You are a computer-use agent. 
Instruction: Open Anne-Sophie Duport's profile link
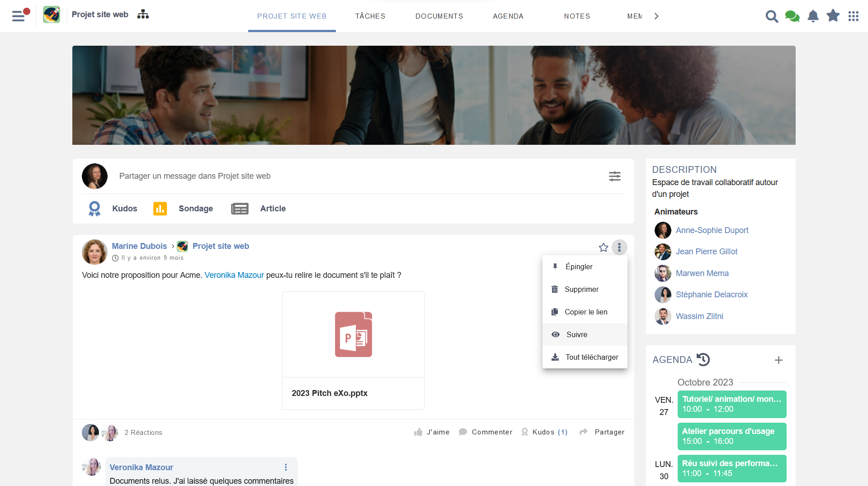[x=712, y=230]
